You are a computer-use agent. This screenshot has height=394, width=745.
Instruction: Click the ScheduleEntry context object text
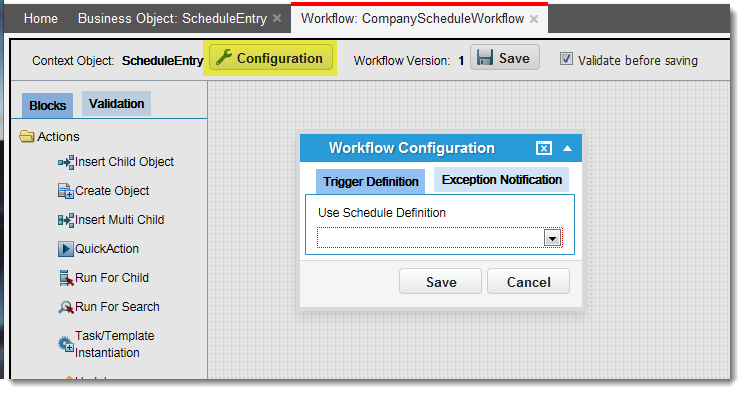point(162,61)
